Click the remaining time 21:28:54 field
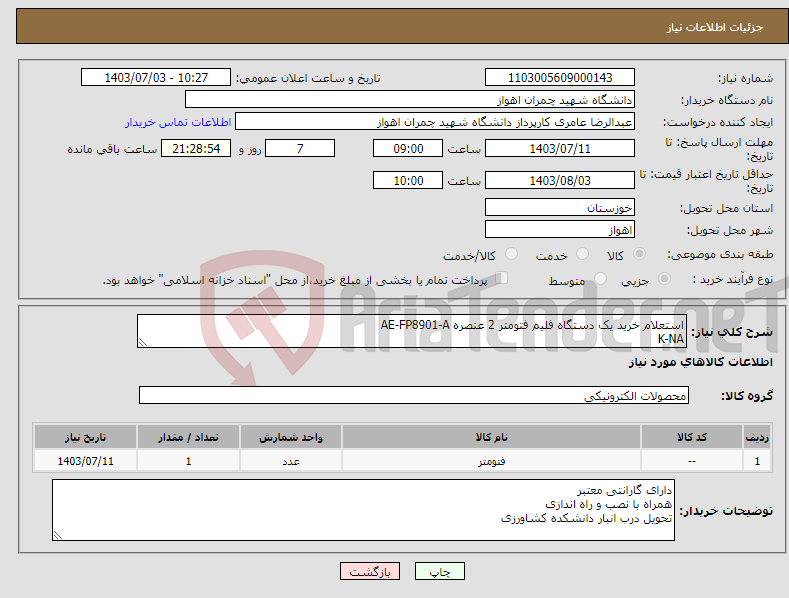 (196, 148)
